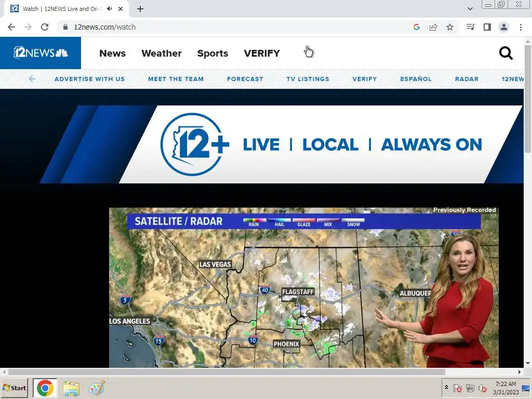Open media control icon in toolbar
532x399 pixels.
coord(471,27)
